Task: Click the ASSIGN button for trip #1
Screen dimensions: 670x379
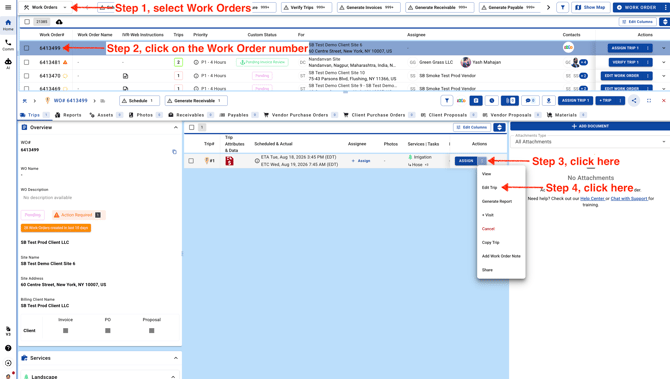Action: click(466, 161)
